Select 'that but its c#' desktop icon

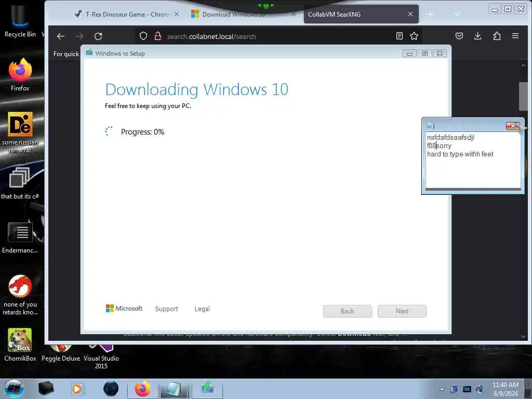click(20, 183)
